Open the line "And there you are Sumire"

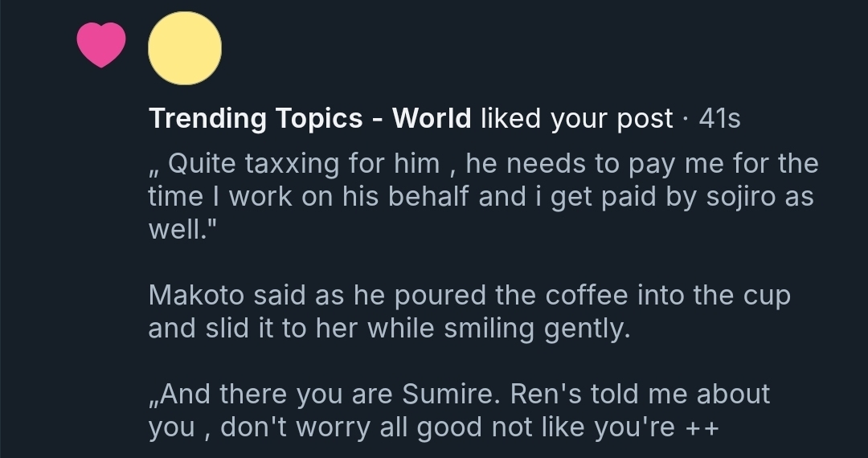point(459,395)
